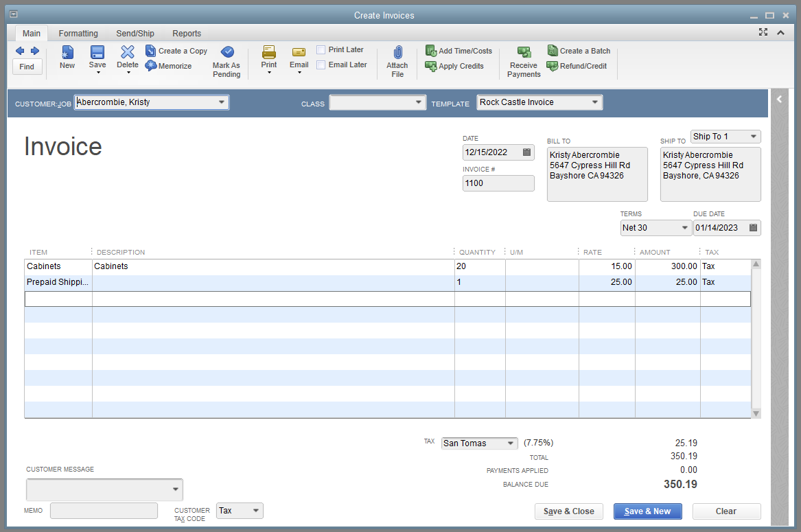Click the Receive Payments icon
Image resolution: width=801 pixels, height=532 pixels.
524,58
